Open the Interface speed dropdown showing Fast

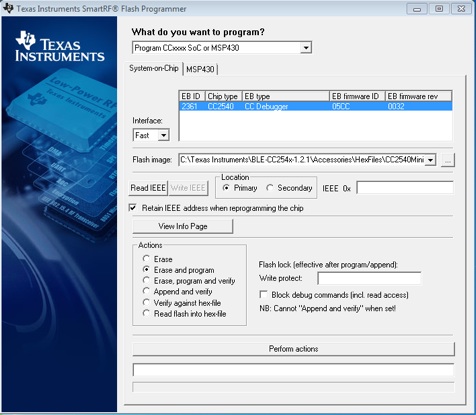point(163,135)
